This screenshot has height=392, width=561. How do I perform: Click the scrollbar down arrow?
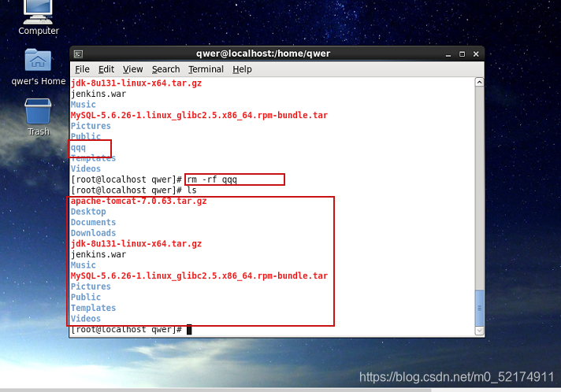[x=479, y=331]
